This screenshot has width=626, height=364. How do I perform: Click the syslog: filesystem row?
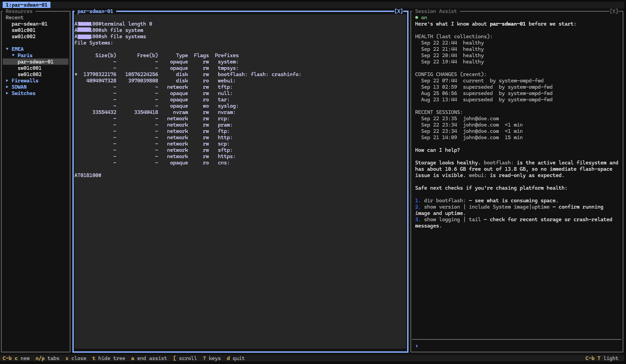pos(176,106)
